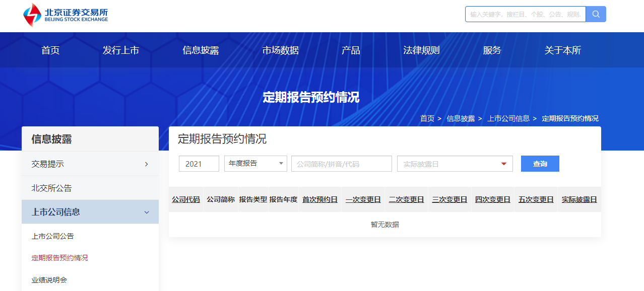Click the 查询 query button

540,164
